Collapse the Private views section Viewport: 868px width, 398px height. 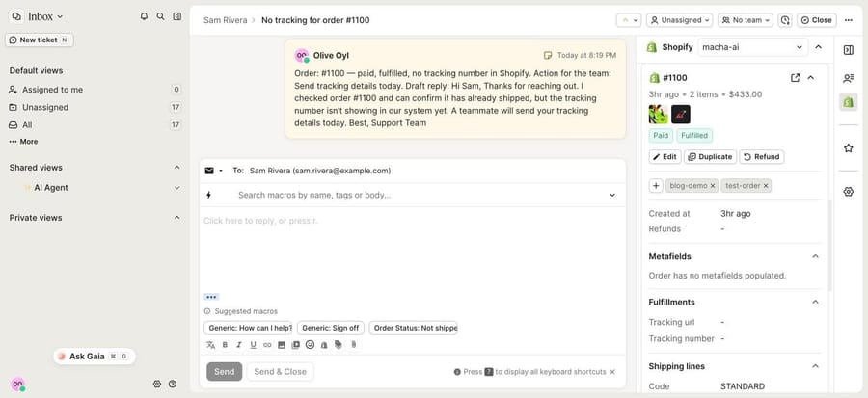click(x=177, y=218)
